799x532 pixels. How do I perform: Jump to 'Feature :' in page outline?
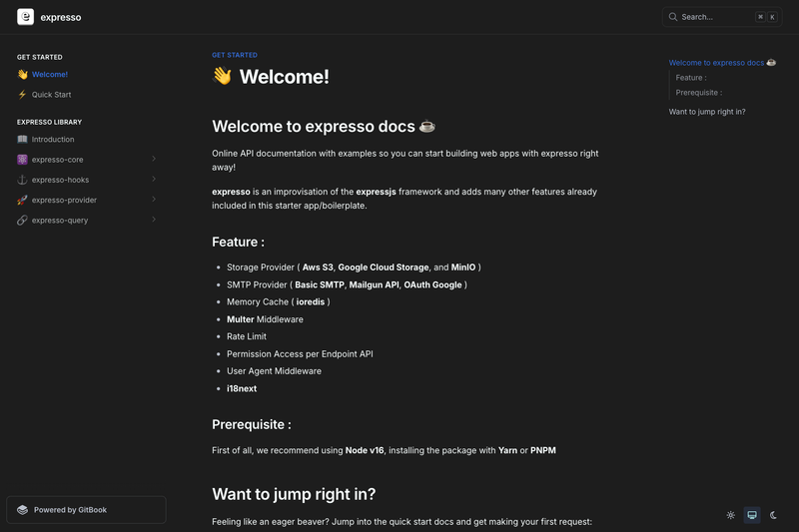(691, 78)
